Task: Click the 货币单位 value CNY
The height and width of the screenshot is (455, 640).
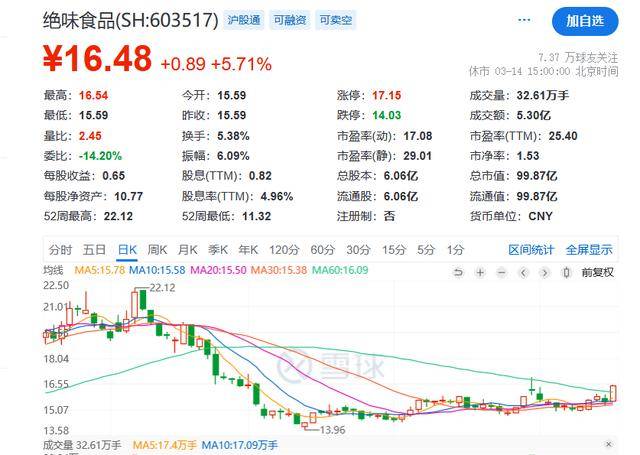Action: [540, 216]
